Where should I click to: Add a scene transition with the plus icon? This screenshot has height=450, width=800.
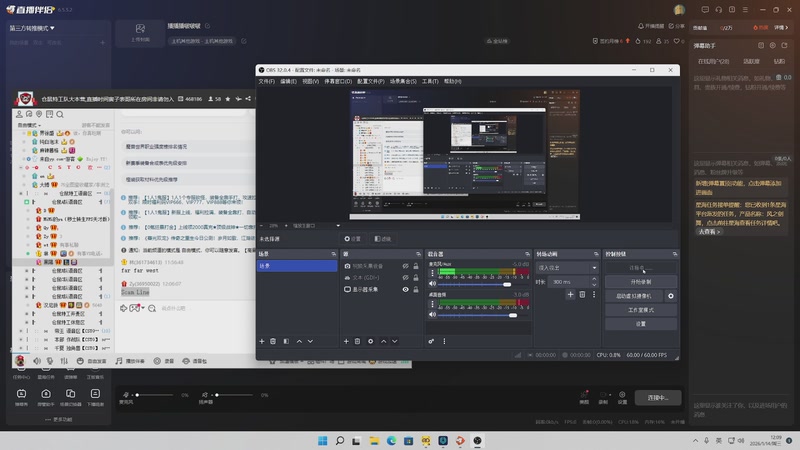[x=570, y=294]
